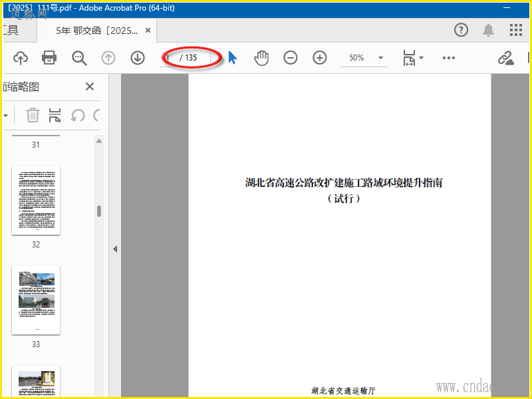Click the fit width page display icon
This screenshot has height=399, width=532.
[x=409, y=58]
